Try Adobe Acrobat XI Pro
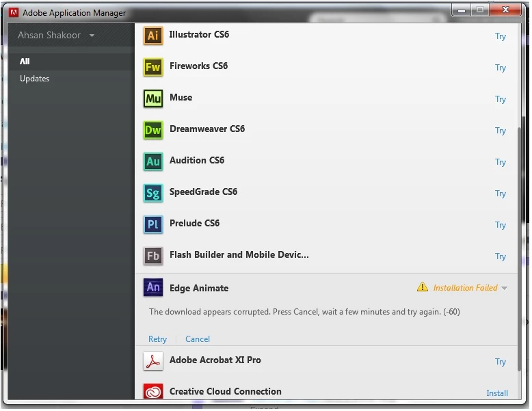 (x=501, y=362)
